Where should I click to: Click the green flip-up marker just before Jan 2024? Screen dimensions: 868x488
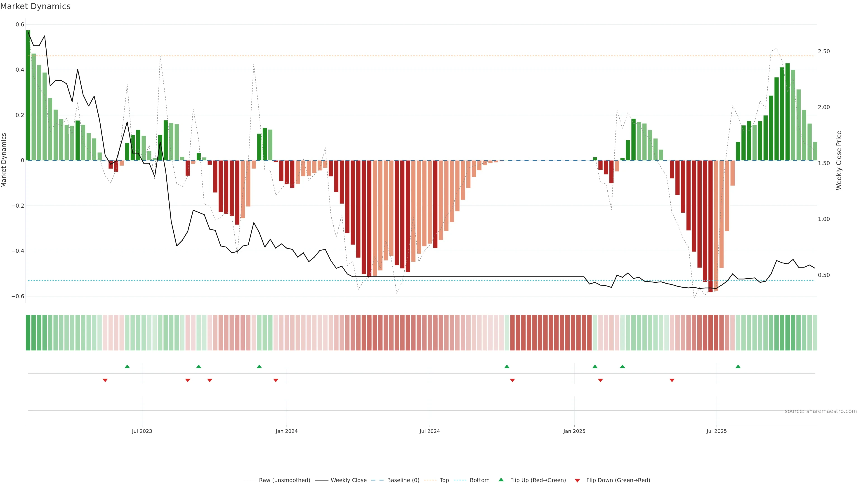[259, 366]
